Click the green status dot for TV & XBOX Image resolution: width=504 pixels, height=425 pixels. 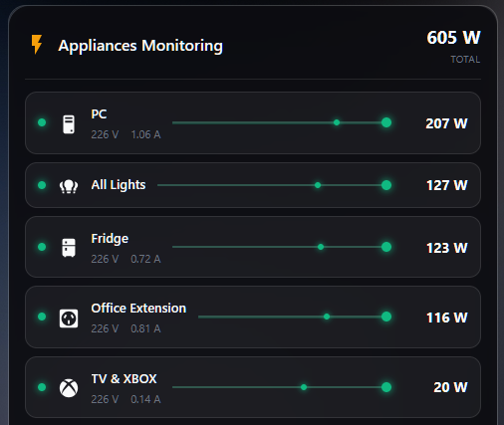(42, 387)
